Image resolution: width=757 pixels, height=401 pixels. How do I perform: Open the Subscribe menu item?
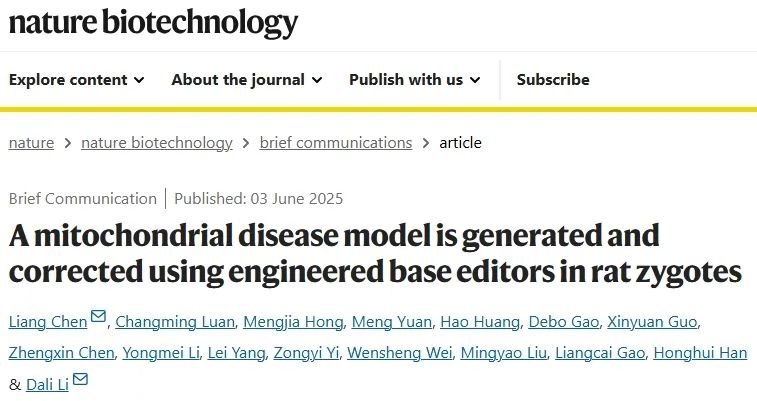click(553, 80)
